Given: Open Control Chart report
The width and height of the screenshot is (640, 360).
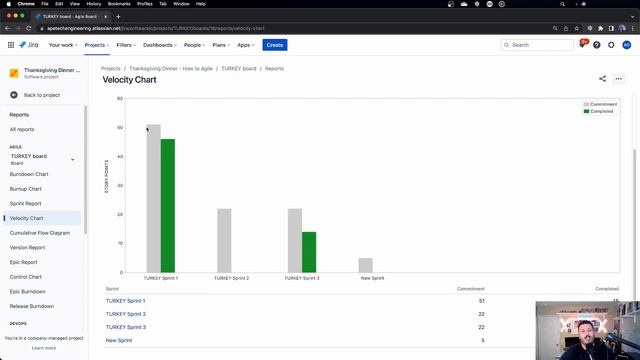Looking at the screenshot, I should point(26,277).
